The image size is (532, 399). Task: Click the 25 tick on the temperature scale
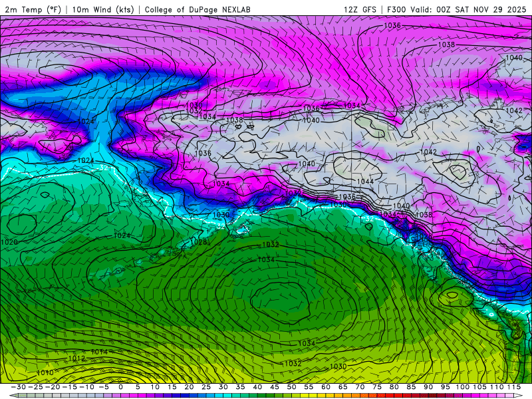point(206,387)
